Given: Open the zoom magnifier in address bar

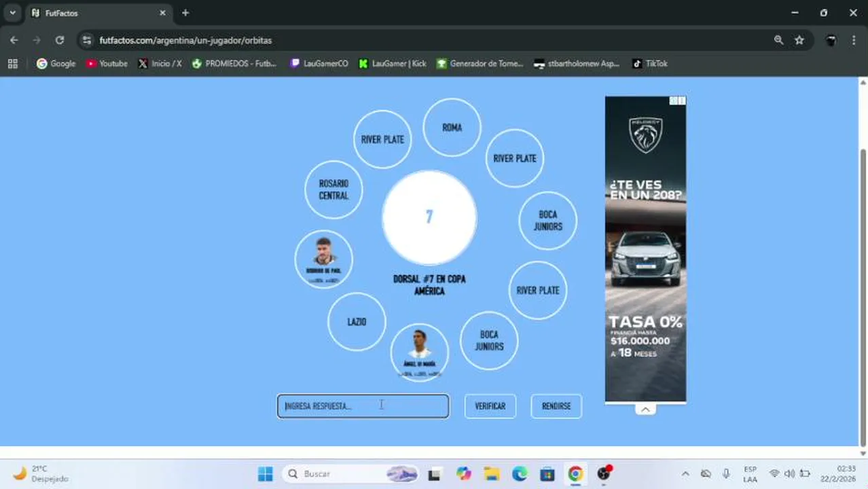Looking at the screenshot, I should pos(778,40).
